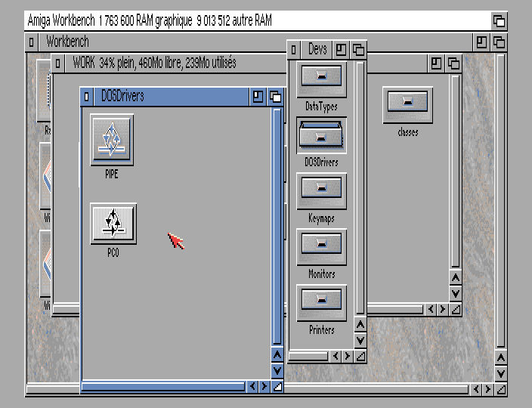Click the Keymaps label text
Screen dimensions: 532x408
(321, 218)
